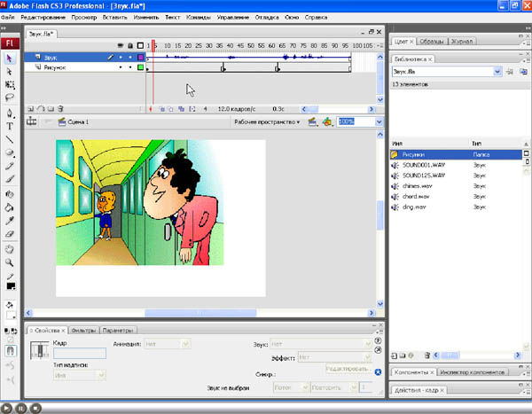Click the SOUND001.WAV speaker icon
Viewport: 532px width, 414px height.
[395, 165]
